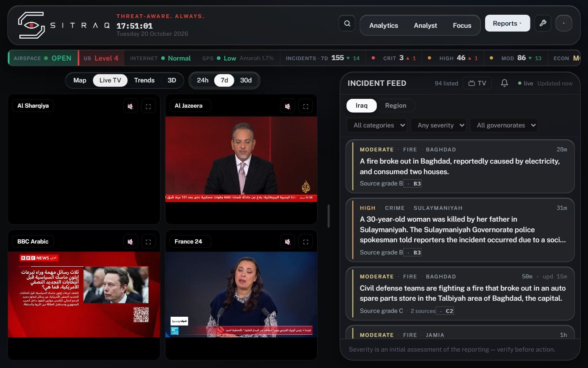588x368 pixels.
Task: Unmute the Al Sharqiya stream
Action: pyautogui.click(x=131, y=106)
